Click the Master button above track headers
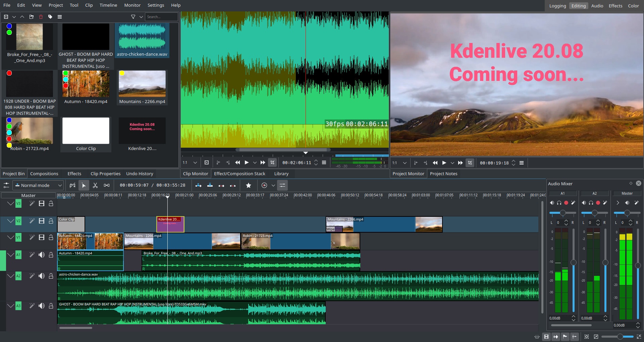Image resolution: width=644 pixels, height=342 pixels. (29, 195)
